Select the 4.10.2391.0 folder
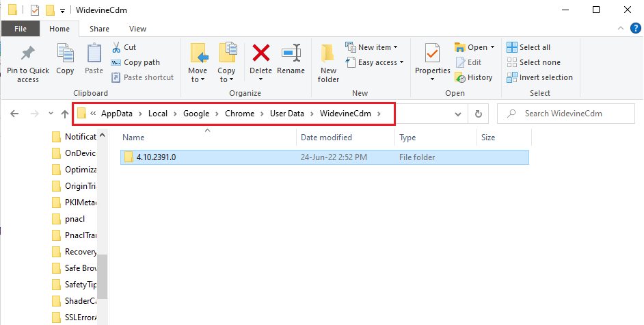Image resolution: width=644 pixels, height=325 pixels. (156, 157)
